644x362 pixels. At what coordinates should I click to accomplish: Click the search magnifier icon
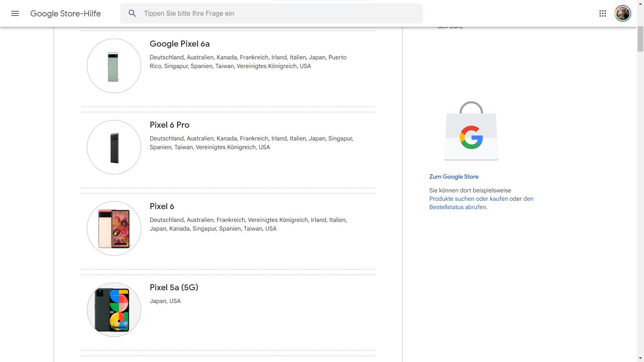click(132, 13)
